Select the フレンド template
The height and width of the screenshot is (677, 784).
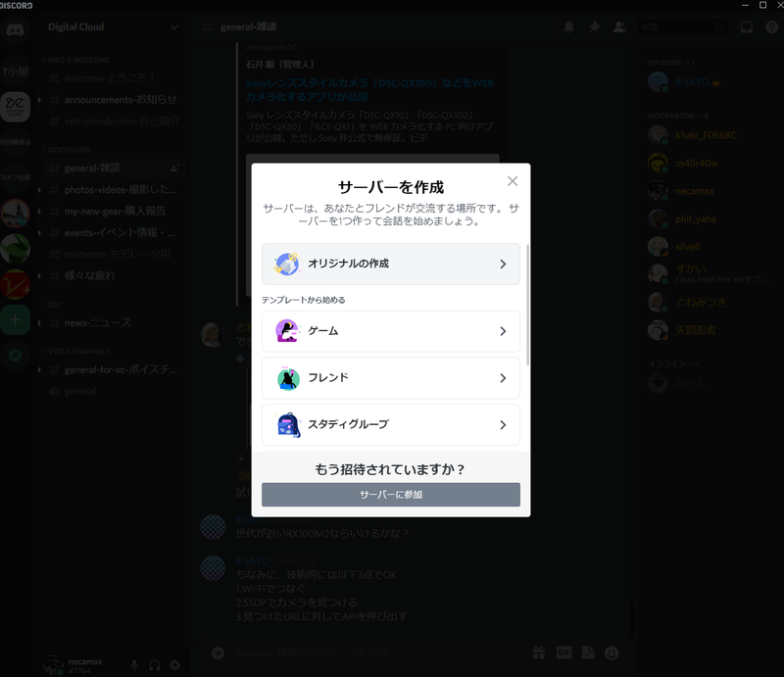point(391,378)
